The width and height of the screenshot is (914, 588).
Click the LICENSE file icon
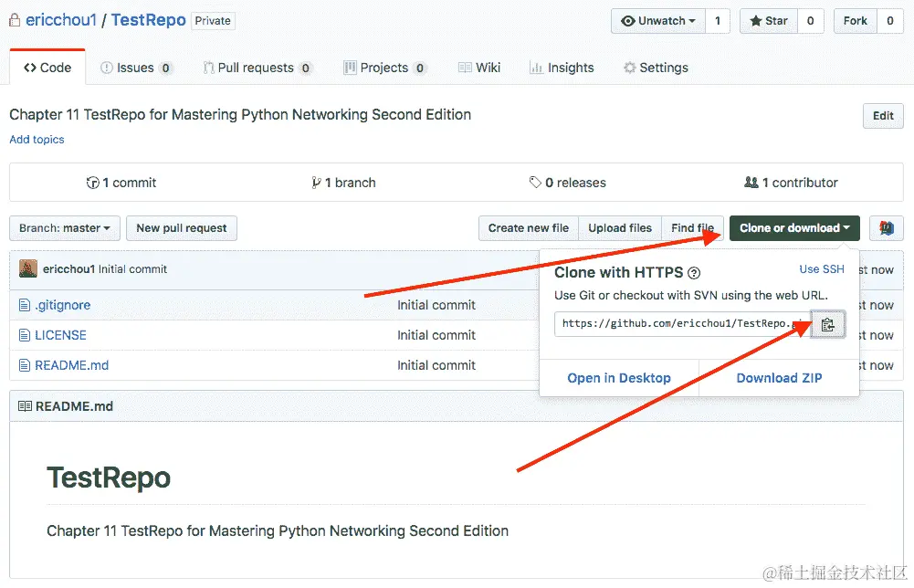[x=25, y=335]
